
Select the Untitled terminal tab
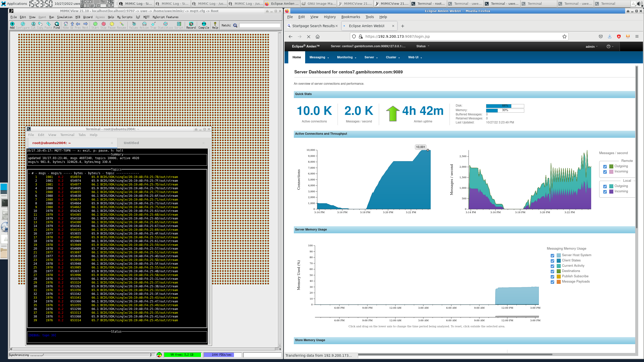click(x=131, y=143)
